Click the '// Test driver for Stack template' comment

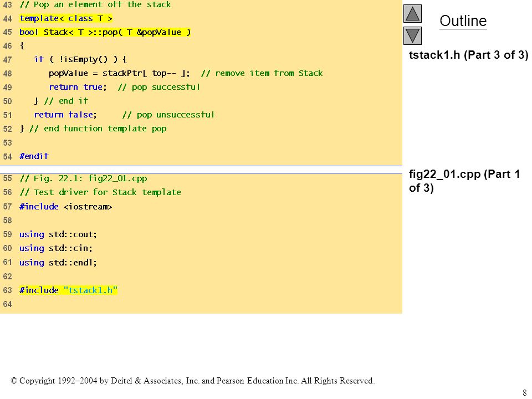click(100, 192)
